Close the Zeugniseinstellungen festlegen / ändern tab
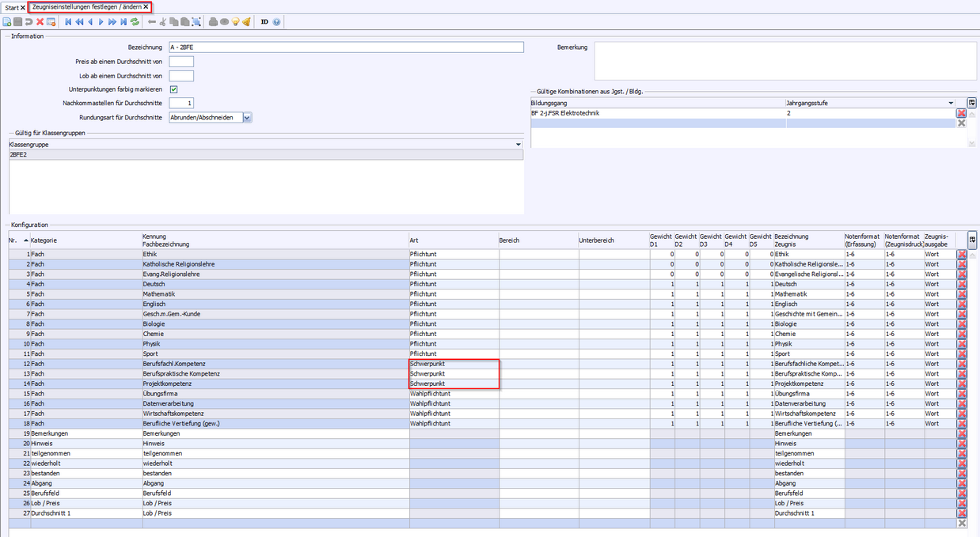The width and height of the screenshot is (980, 537). coord(146,7)
